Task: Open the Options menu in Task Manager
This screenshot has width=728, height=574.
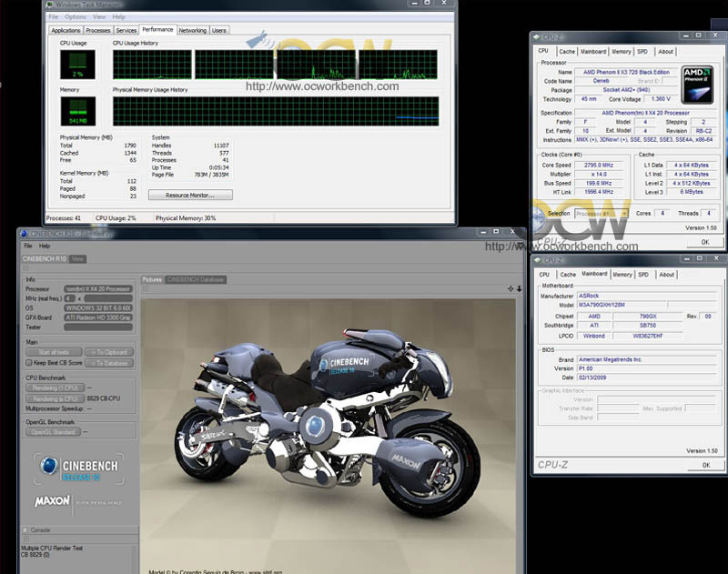Action: pos(76,16)
